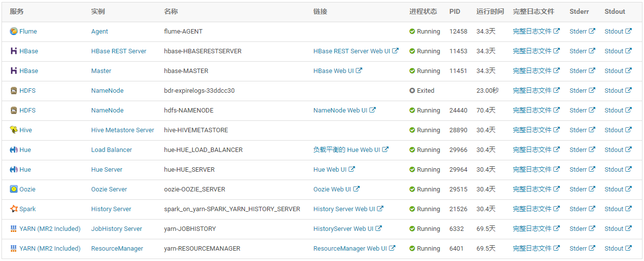The image size is (644, 261).
Task: Select PID value 24440
Action: (x=458, y=110)
